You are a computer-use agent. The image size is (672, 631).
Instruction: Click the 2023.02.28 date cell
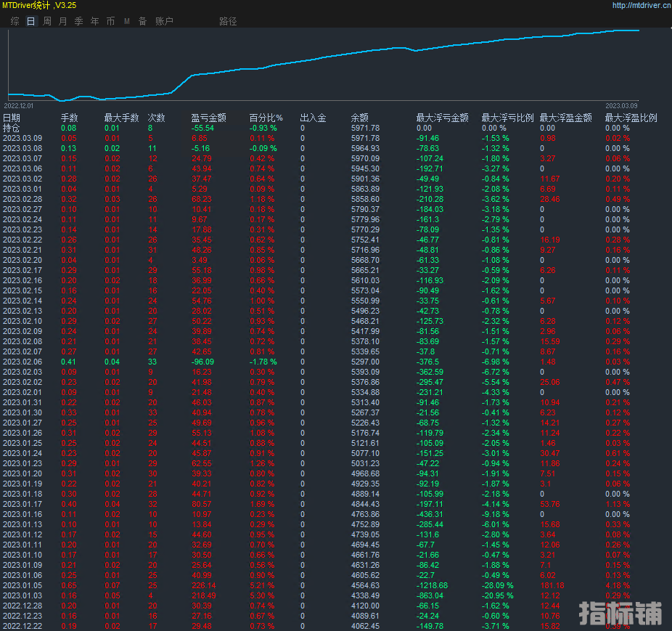22,199
